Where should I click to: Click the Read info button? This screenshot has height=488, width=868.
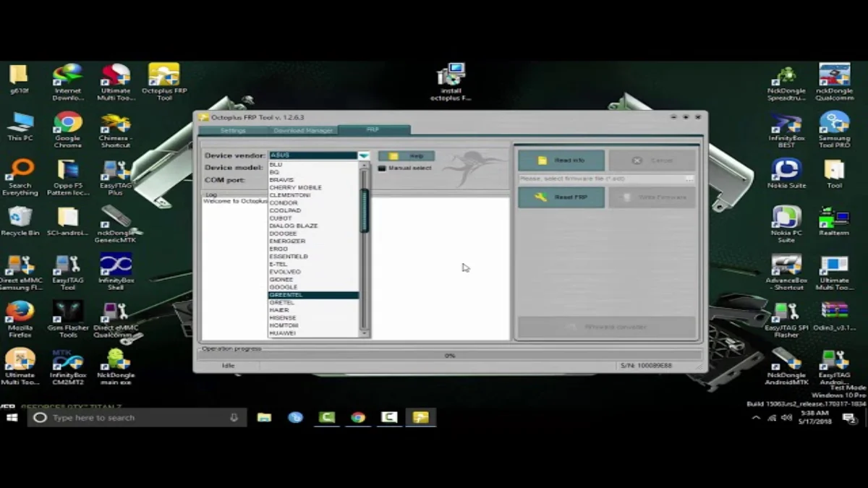[x=561, y=160]
